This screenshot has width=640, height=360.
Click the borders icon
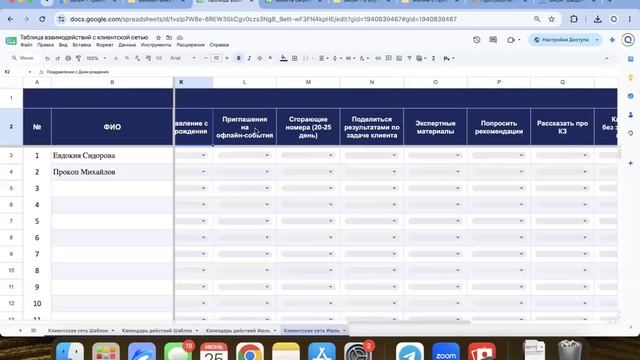(295, 58)
